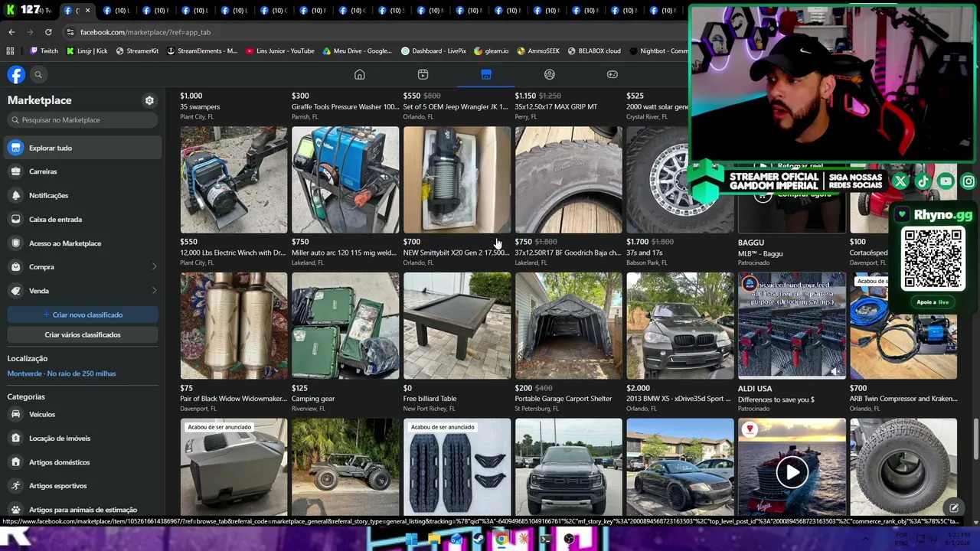
Task: Reload the page with the refresh icon
Action: pos(48,32)
